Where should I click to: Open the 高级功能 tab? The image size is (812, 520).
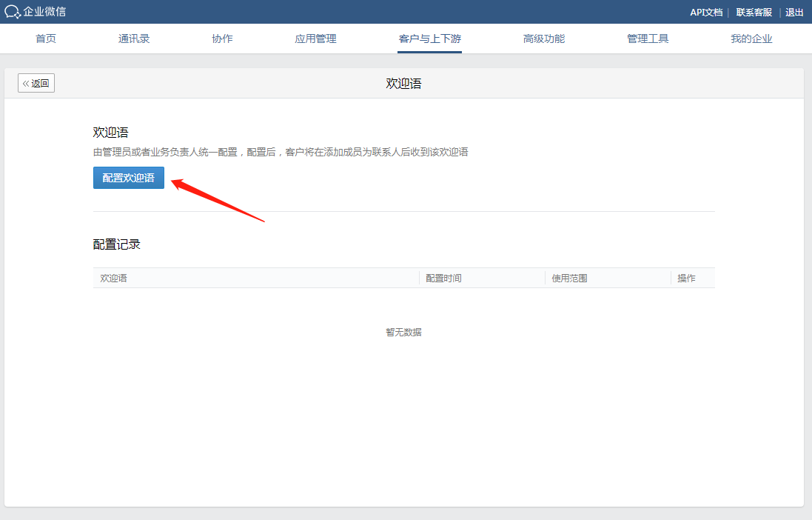[x=544, y=39]
